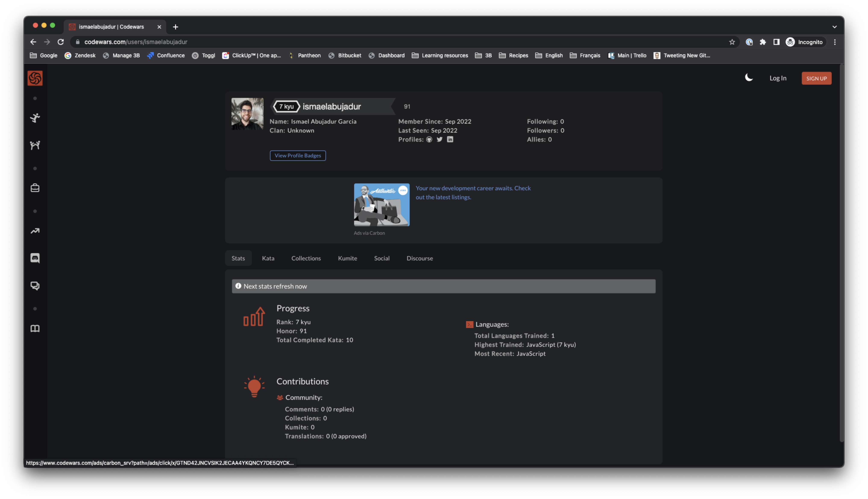The image size is (868, 499).
Task: Open the Kumite sparring sidebar icon
Action: click(x=35, y=145)
